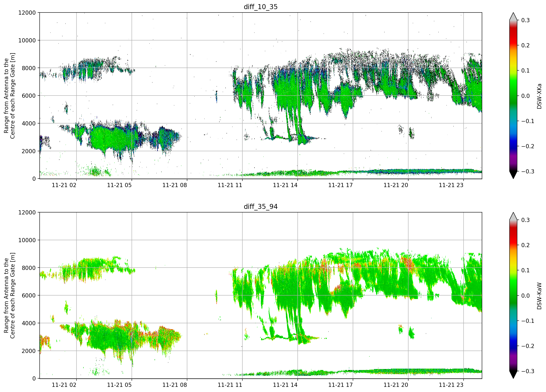The height and width of the screenshot is (392, 546).
Task: Click the diff_10_35 plot title
Action: point(261,7)
